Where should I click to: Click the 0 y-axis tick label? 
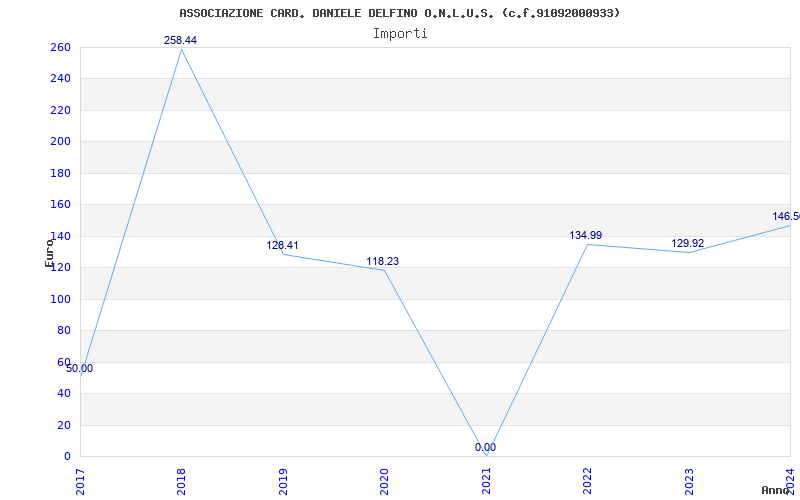(67, 456)
